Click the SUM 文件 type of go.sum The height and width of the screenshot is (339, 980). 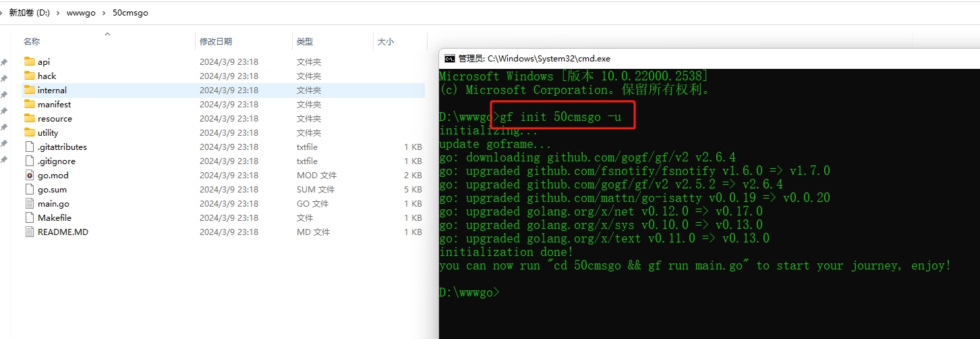316,189
